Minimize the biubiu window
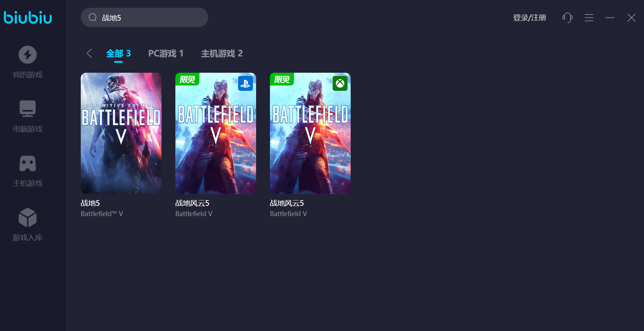Viewport: 644px width, 331px height. (610, 17)
